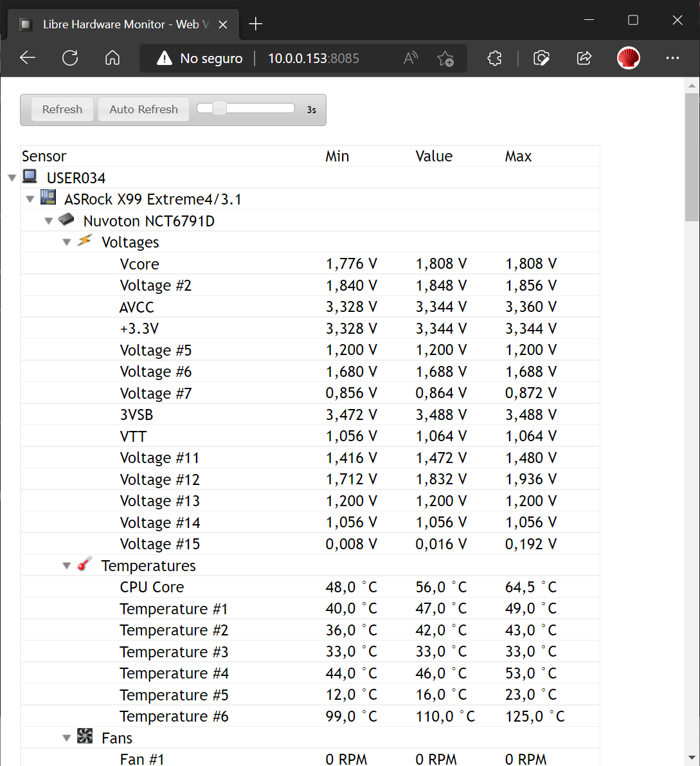Image resolution: width=700 pixels, height=766 pixels.
Task: Click the motherboard icon beside ASRock X99
Action: (48, 197)
